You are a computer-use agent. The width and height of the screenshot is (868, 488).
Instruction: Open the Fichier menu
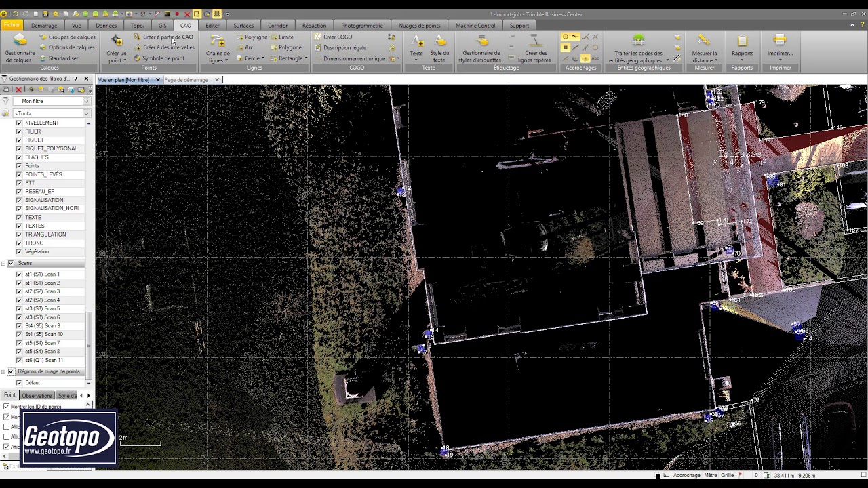[x=12, y=26]
